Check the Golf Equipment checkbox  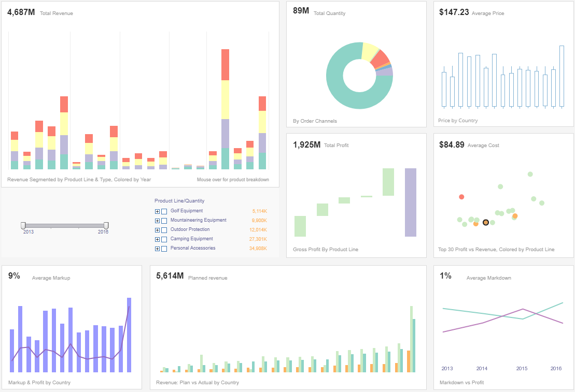164,211
